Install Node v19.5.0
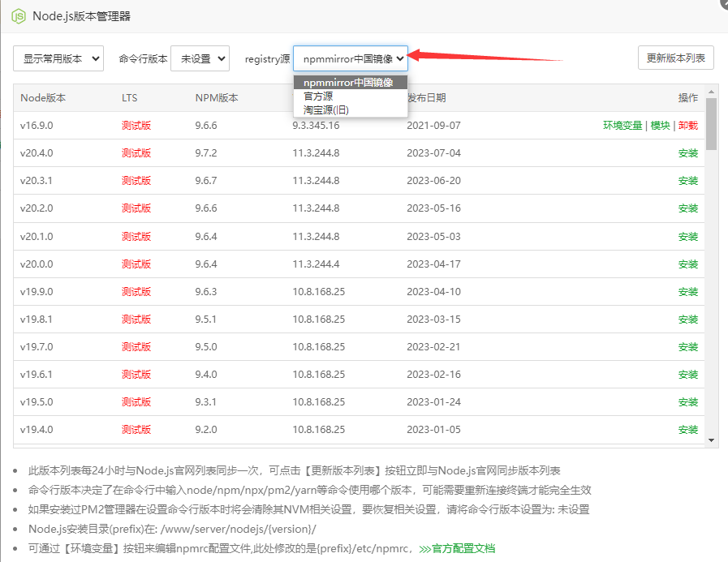This screenshot has height=562, width=728. point(688,402)
